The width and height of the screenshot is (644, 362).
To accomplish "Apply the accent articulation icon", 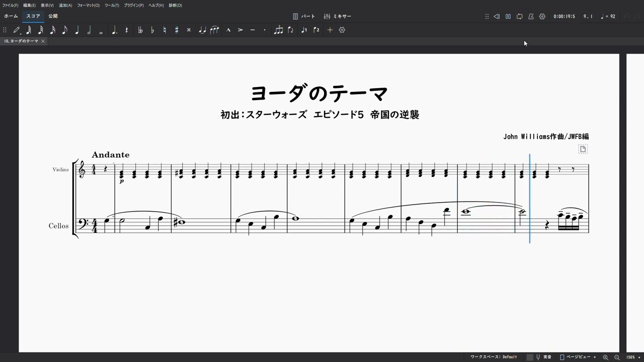I will pos(240,30).
